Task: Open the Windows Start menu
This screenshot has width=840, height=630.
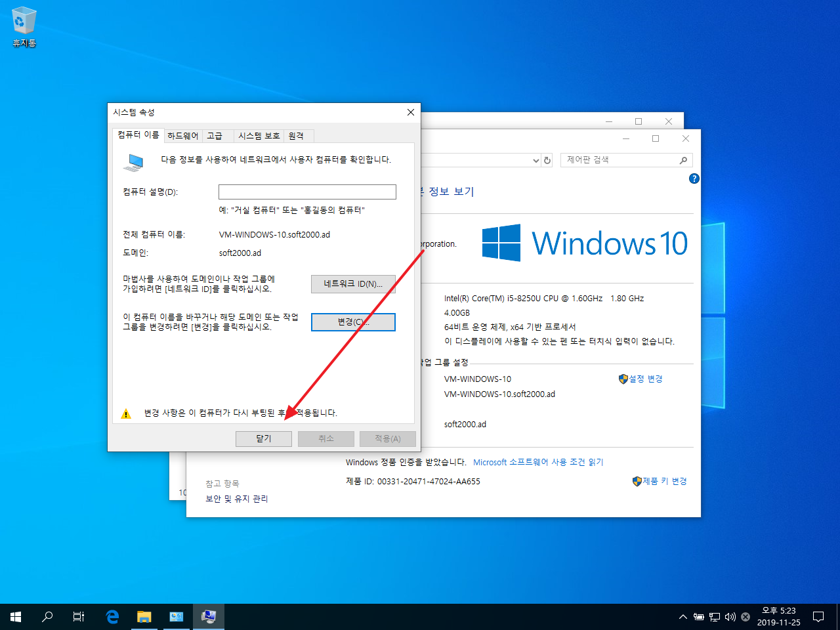Action: (x=16, y=617)
